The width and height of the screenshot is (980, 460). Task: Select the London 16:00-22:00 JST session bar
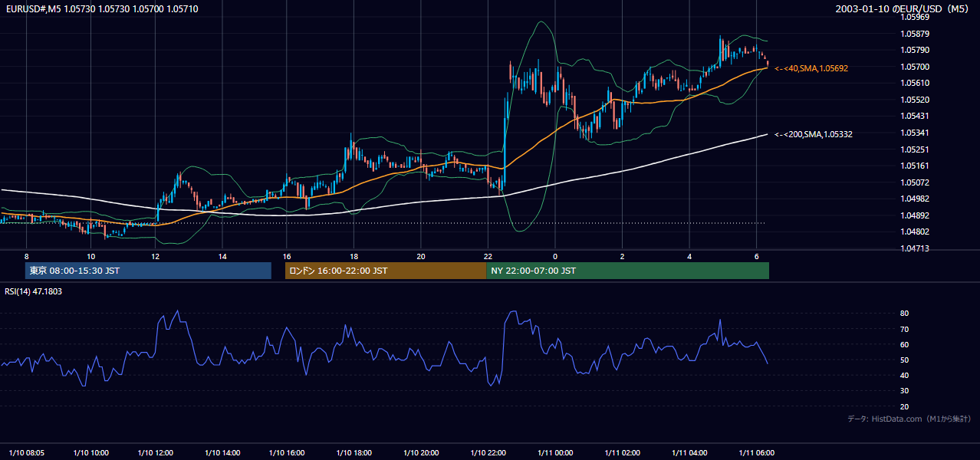(386, 271)
